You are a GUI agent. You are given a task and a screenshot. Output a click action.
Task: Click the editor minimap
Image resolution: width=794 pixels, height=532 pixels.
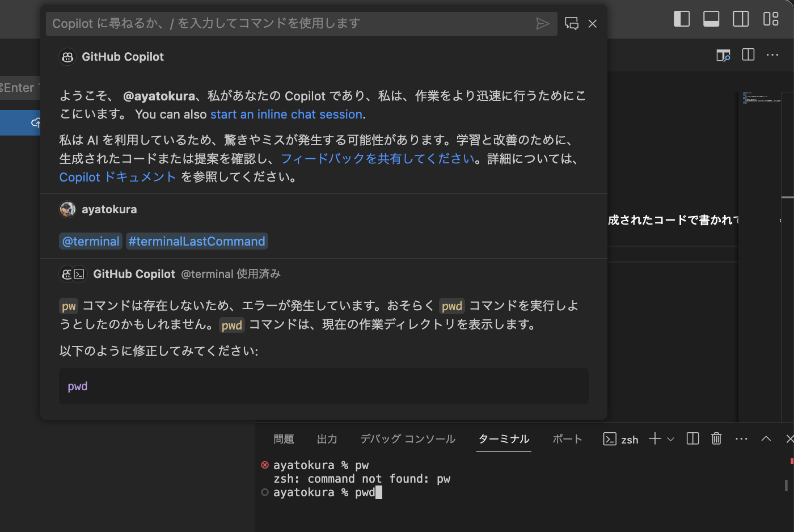coord(761,99)
